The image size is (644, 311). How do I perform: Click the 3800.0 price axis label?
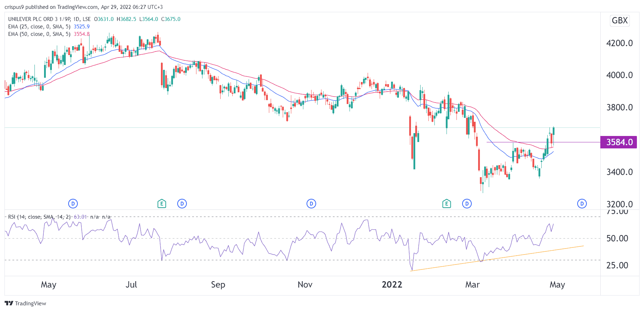pos(619,108)
